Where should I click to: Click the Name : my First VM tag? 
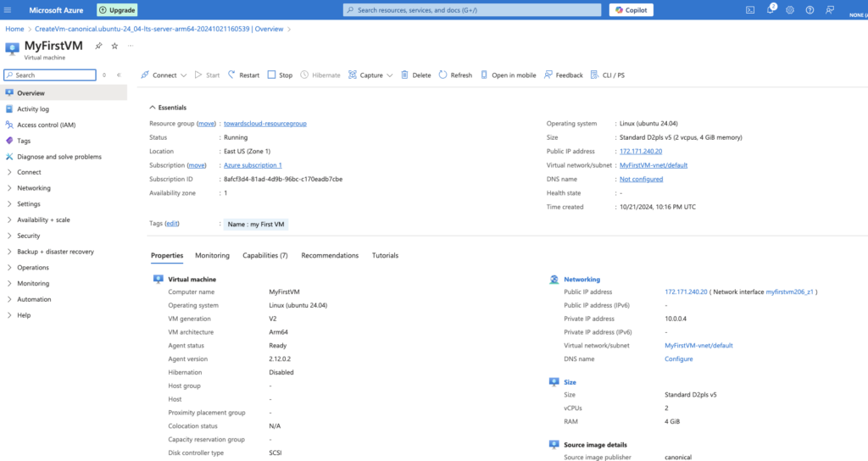(256, 224)
